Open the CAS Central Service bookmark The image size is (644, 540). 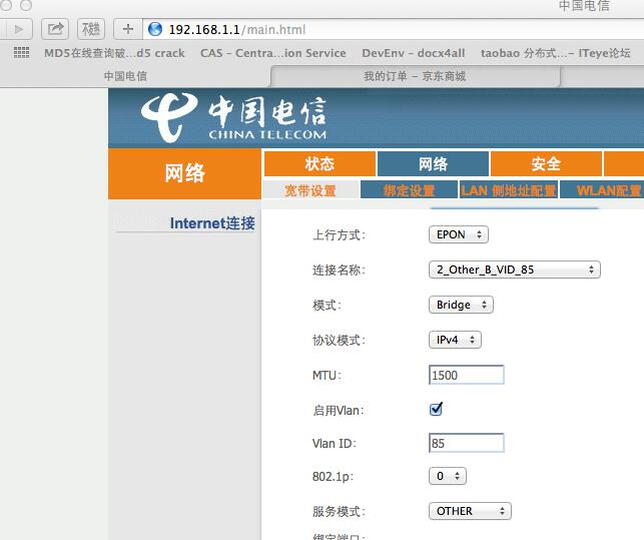pyautogui.click(x=273, y=53)
